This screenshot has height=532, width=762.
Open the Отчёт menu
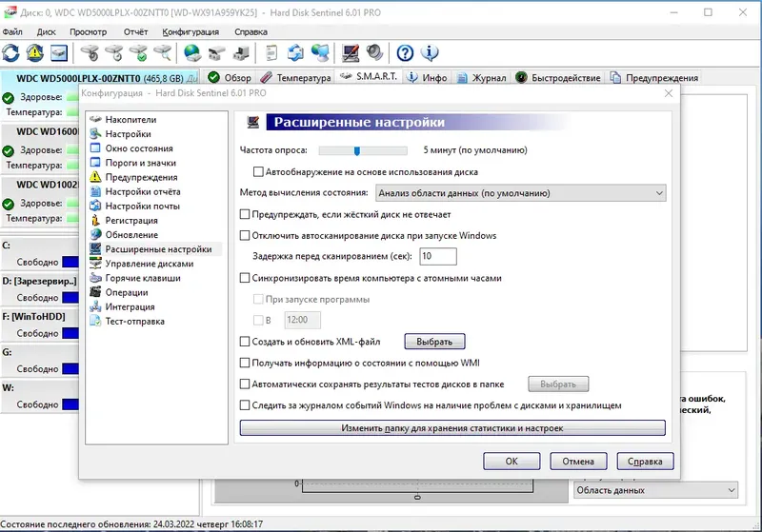point(135,32)
